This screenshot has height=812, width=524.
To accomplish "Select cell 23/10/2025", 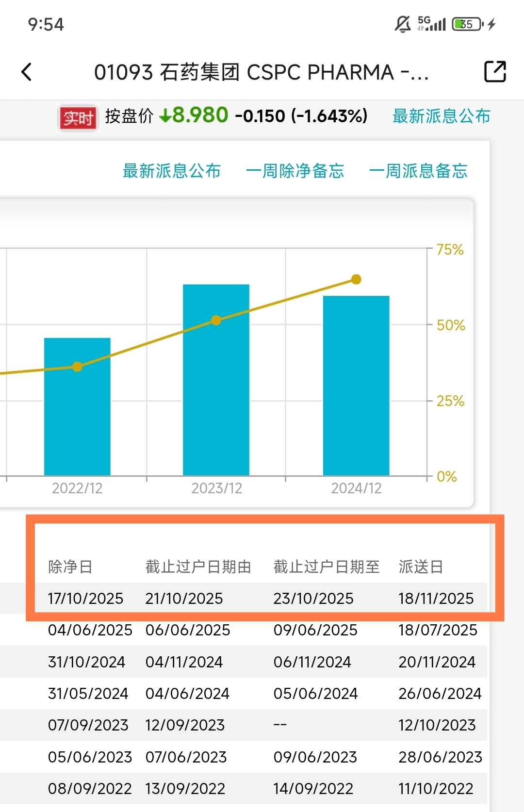I will point(313,599).
